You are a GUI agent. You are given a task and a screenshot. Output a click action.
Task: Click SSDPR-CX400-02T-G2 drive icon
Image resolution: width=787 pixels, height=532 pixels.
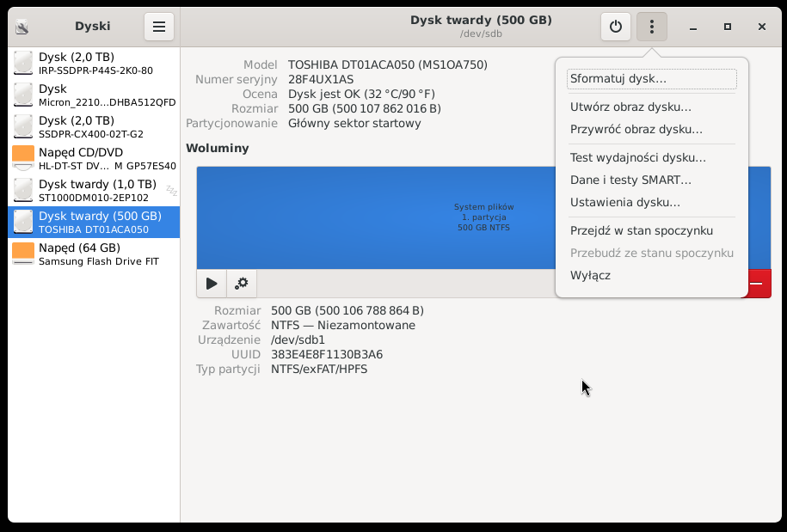click(x=23, y=127)
